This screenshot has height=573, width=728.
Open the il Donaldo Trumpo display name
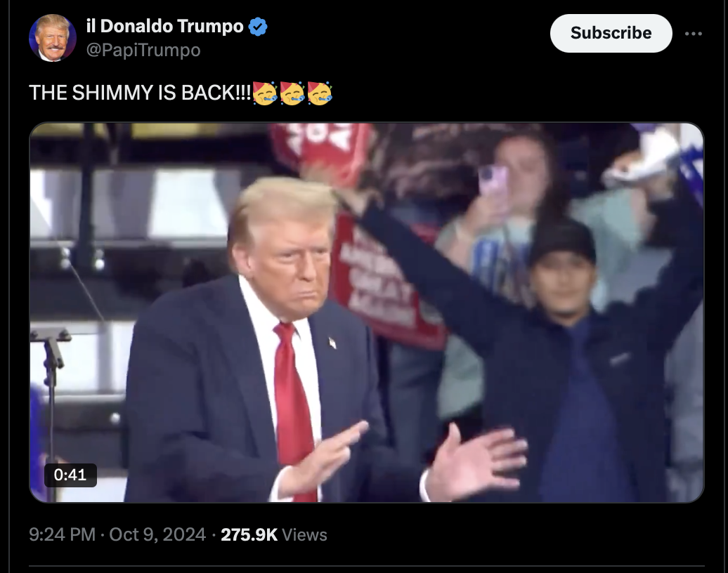point(165,26)
